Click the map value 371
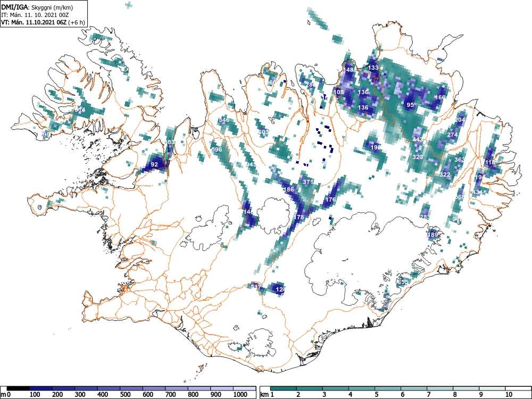 click(308, 182)
